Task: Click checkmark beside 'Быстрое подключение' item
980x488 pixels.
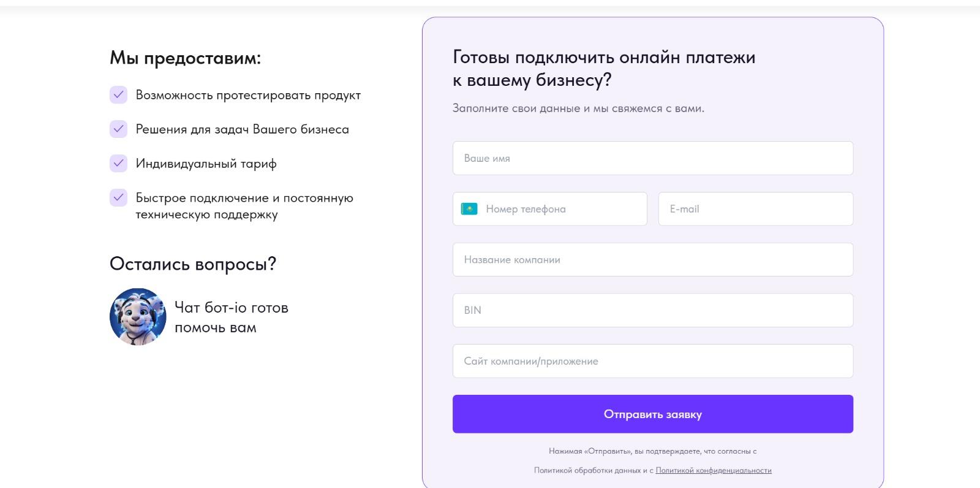Action: coord(118,197)
